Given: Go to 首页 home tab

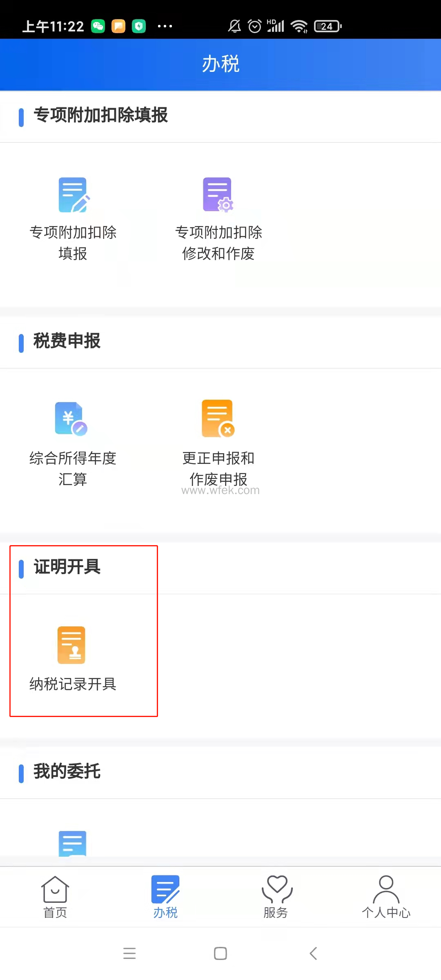Looking at the screenshot, I should [x=55, y=898].
